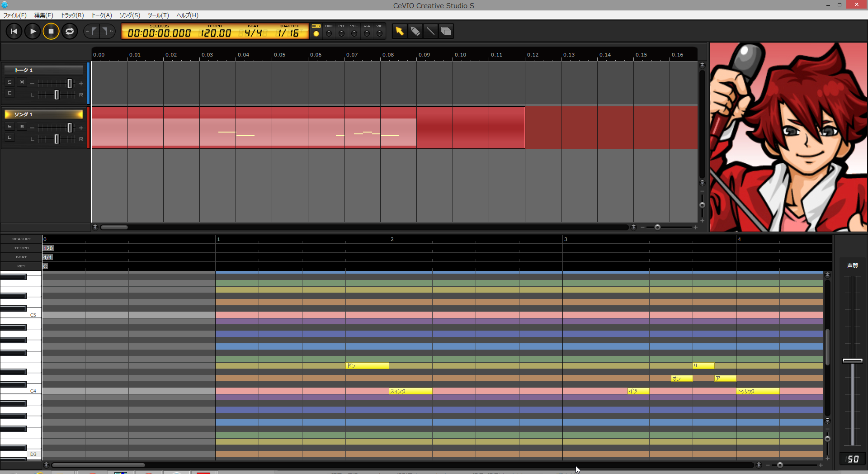Screen dimensions: 868x474
Task: Click the timeline horizontal scrollbar thumb
Action: [x=114, y=227]
